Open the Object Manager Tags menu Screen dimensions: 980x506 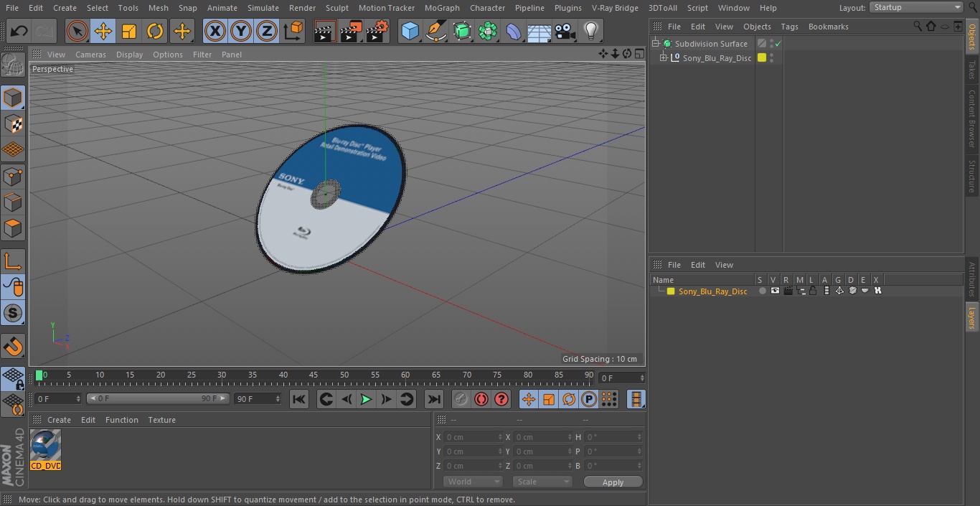[789, 27]
